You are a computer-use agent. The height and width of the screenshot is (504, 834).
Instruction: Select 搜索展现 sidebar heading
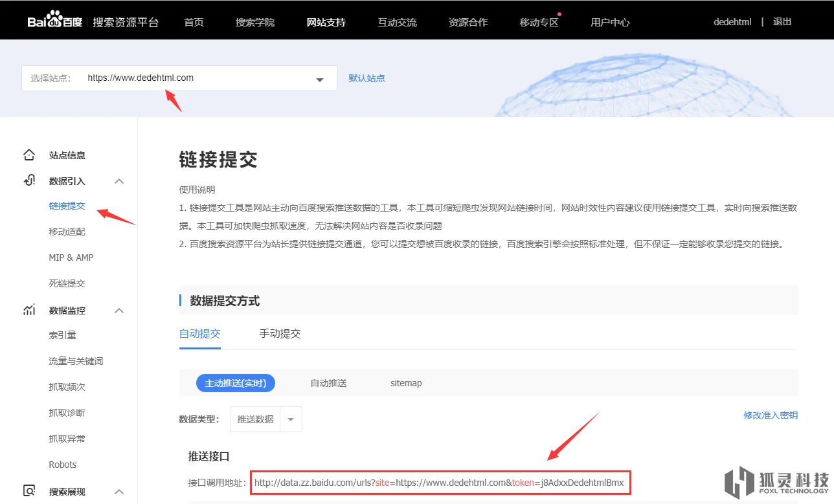coord(67,492)
